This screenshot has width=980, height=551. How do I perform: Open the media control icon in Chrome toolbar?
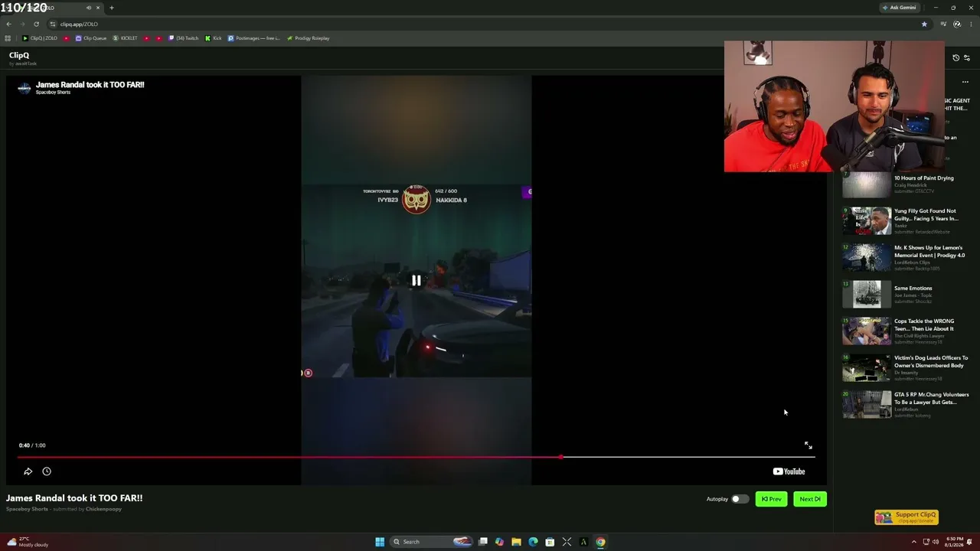[x=944, y=24]
